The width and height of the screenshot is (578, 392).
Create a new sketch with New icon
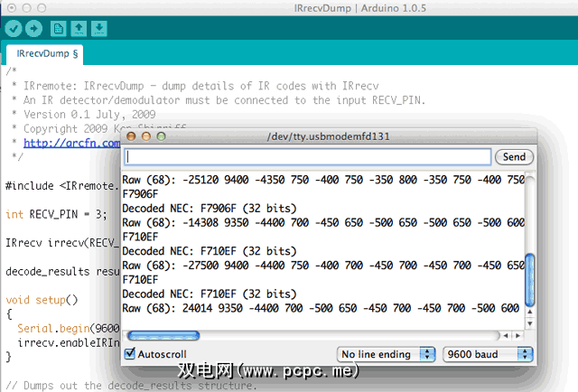tap(58, 28)
